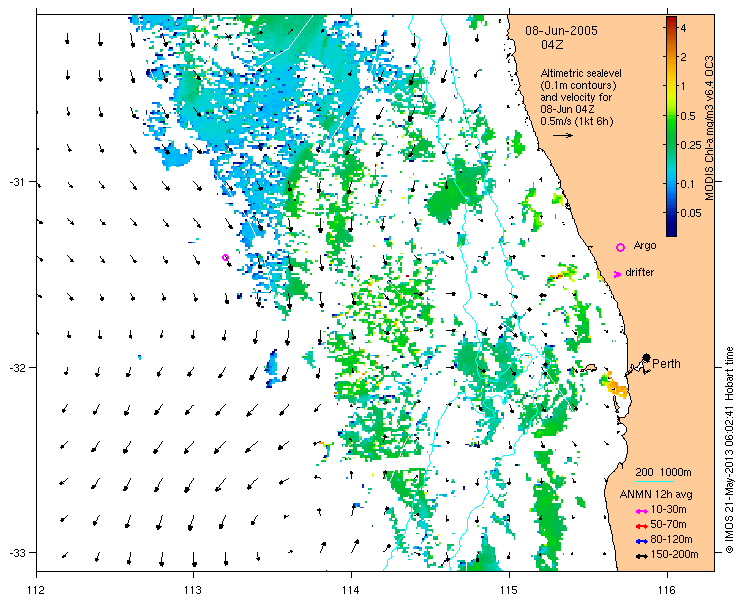
Task: Click the magenta Argo circle legend symbol
Action: click(x=621, y=247)
